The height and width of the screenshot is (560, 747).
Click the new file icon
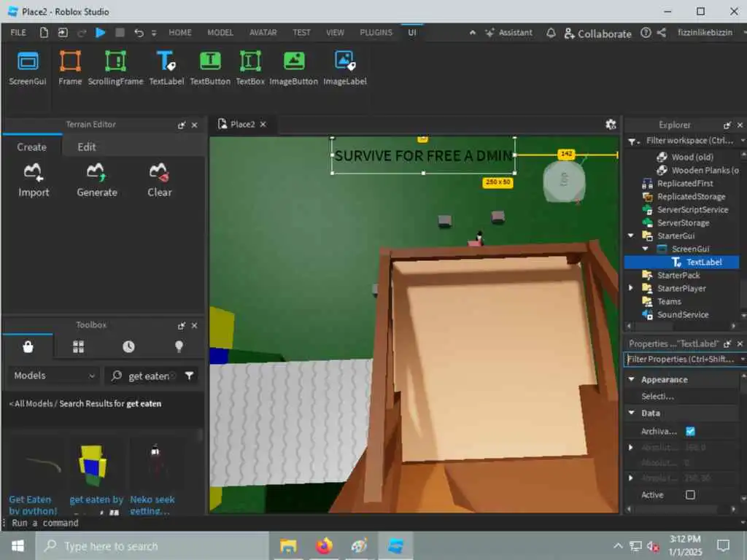(44, 32)
